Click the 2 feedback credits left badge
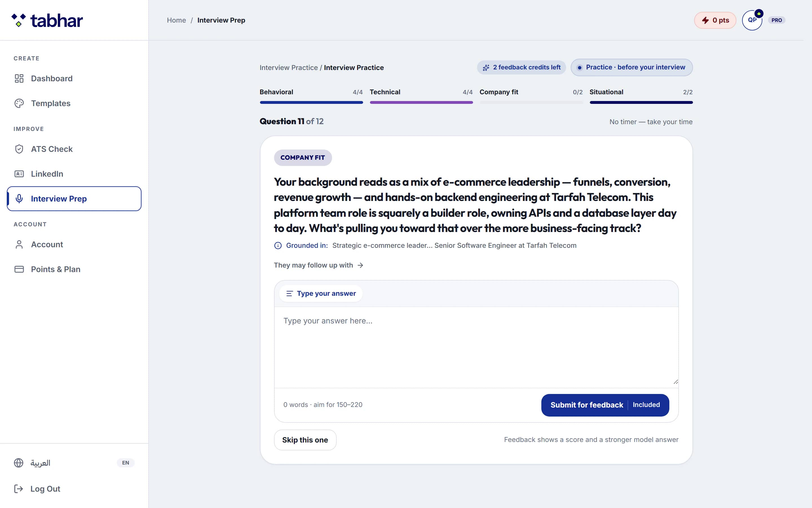Screen dimensions: 812x508 coord(521,67)
